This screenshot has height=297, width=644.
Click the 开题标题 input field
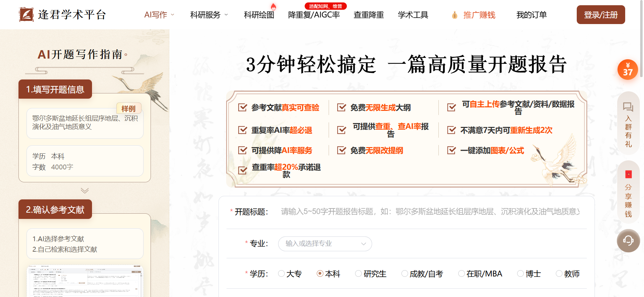pos(430,212)
